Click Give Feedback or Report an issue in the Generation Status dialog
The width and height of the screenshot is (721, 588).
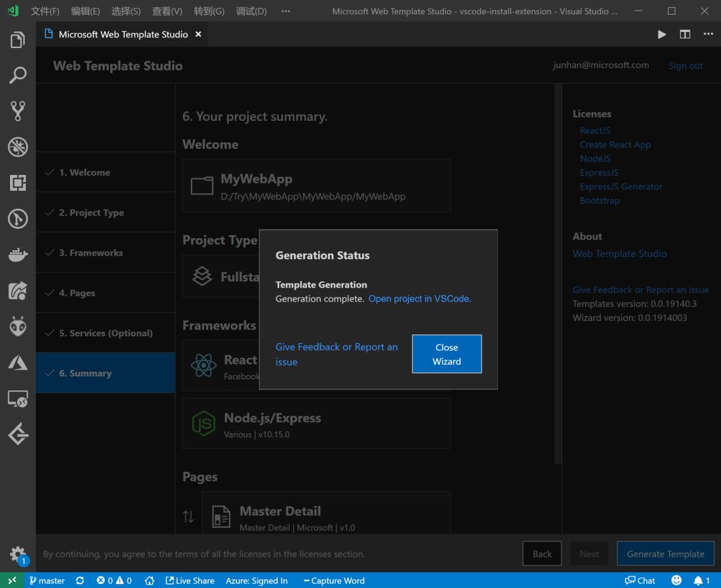[336, 354]
